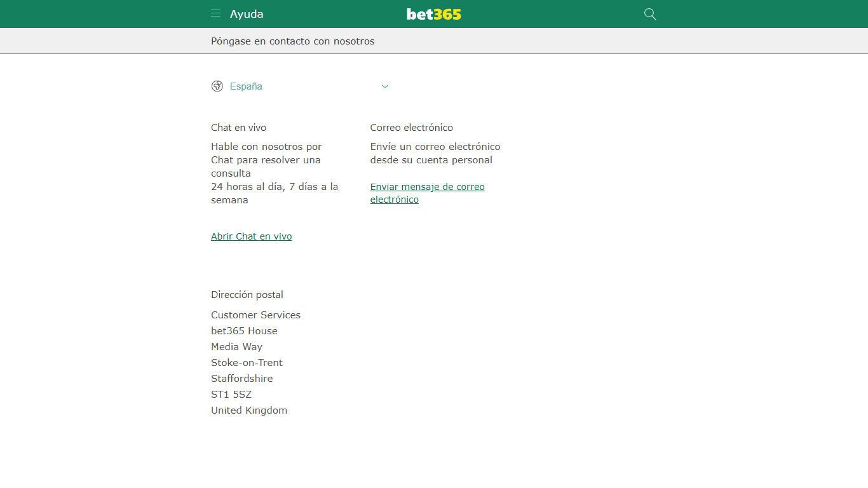Click the Media Way address line
Image resolution: width=868 pixels, height=488 pixels.
pyautogui.click(x=237, y=347)
